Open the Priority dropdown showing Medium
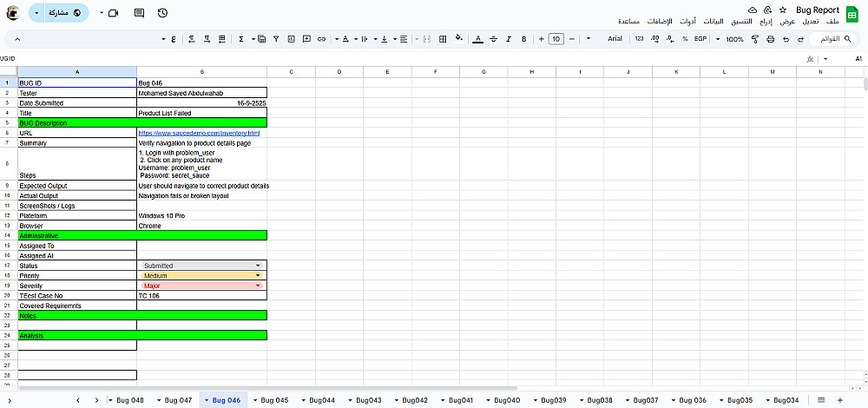This screenshot has height=408, width=868. tap(201, 276)
